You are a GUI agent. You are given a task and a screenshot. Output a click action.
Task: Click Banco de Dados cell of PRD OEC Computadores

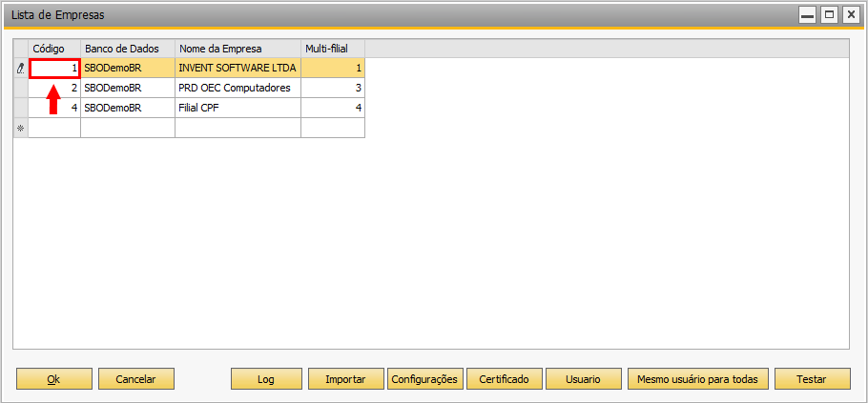click(128, 88)
